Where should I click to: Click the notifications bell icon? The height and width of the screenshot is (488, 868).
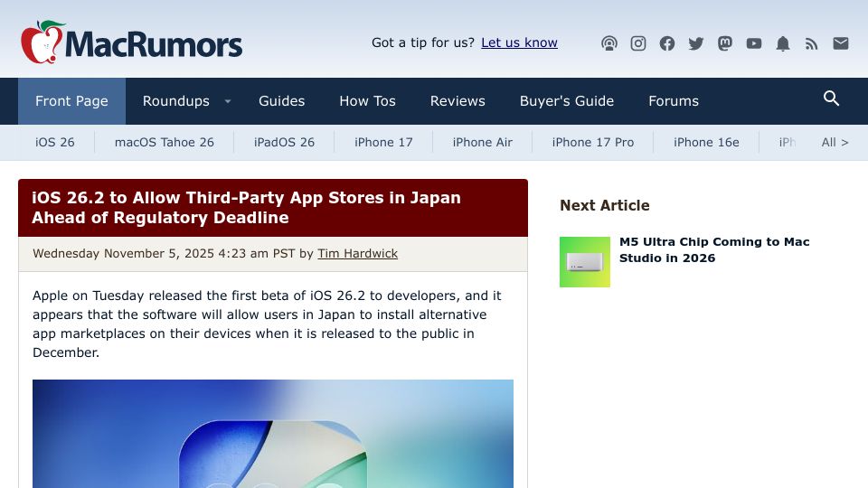click(x=783, y=43)
